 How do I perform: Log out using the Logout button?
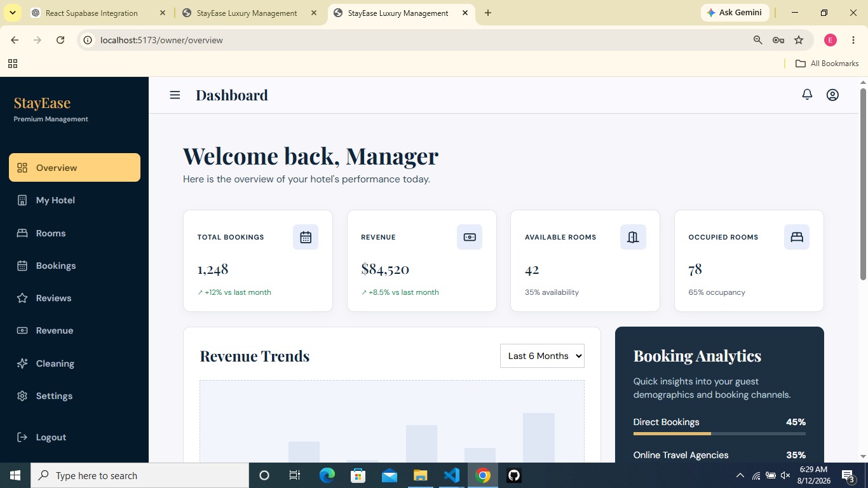click(x=74, y=437)
